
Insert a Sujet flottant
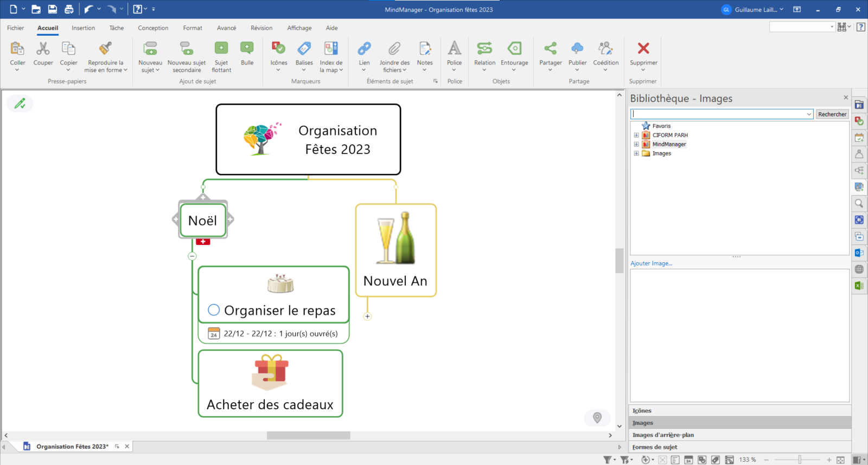click(221, 49)
